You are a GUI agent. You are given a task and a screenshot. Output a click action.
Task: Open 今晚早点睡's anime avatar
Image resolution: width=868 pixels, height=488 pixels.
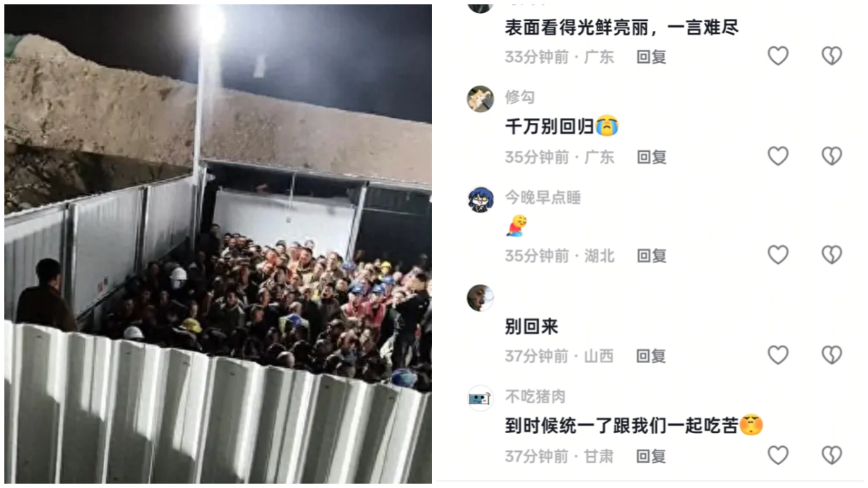[480, 199]
